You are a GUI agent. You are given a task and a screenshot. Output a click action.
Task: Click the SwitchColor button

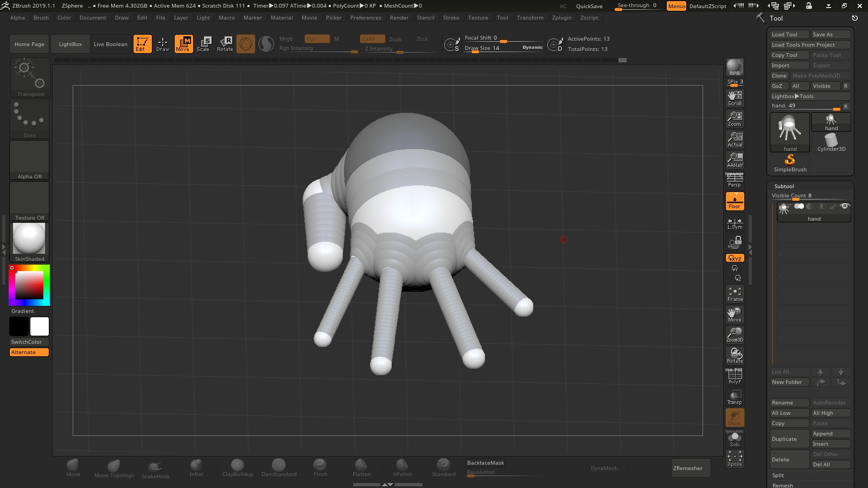coord(29,342)
